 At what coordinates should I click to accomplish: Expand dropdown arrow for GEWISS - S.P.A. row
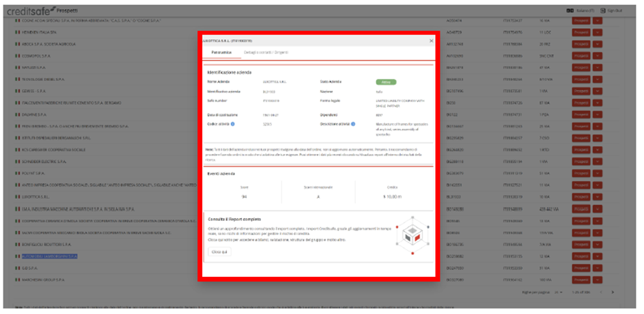597,90
